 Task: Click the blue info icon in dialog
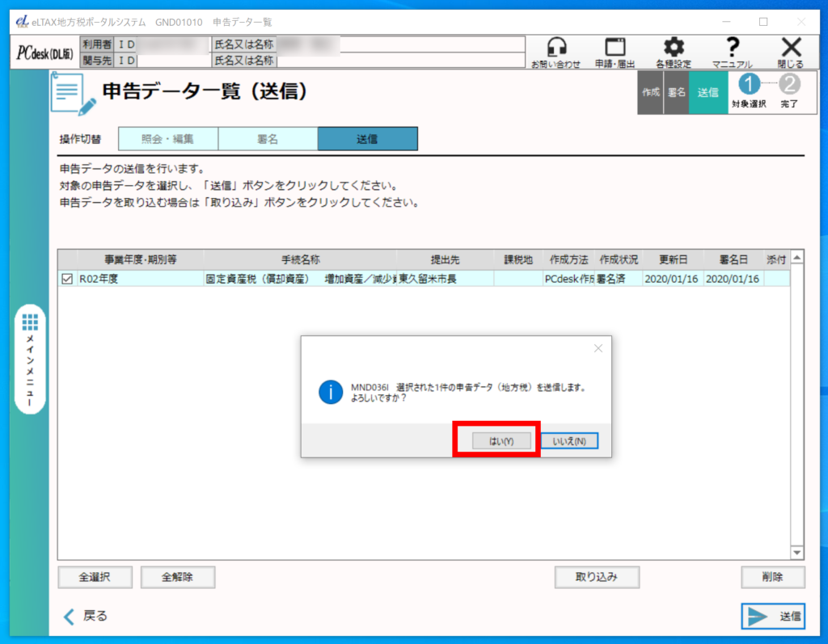click(331, 393)
